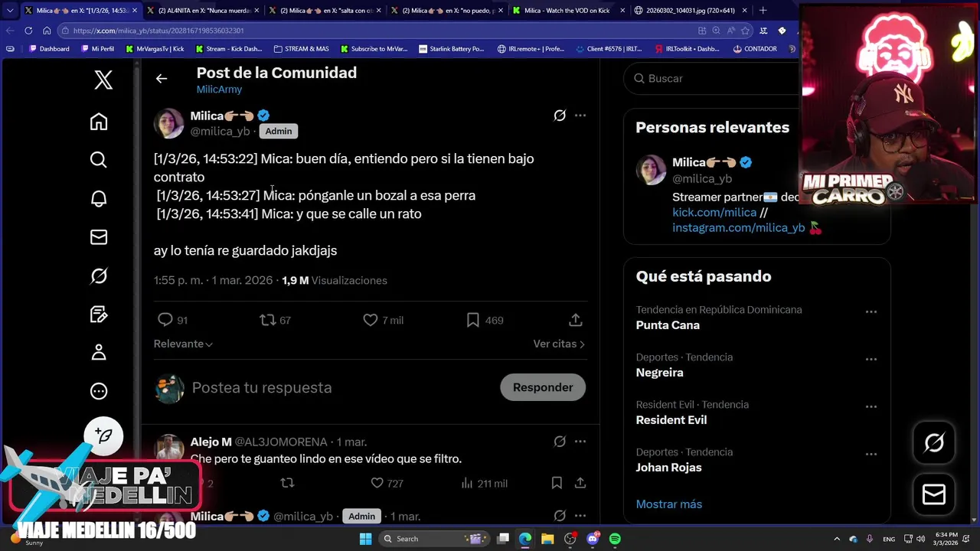The width and height of the screenshot is (980, 551).
Task: Open three-dot menu for Negreira trend
Action: click(x=871, y=359)
